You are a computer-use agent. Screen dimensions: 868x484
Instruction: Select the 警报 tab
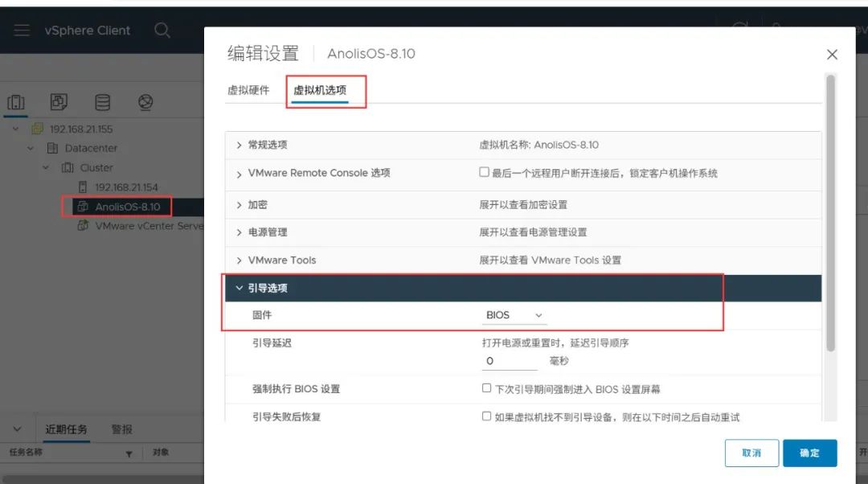pyautogui.click(x=122, y=429)
